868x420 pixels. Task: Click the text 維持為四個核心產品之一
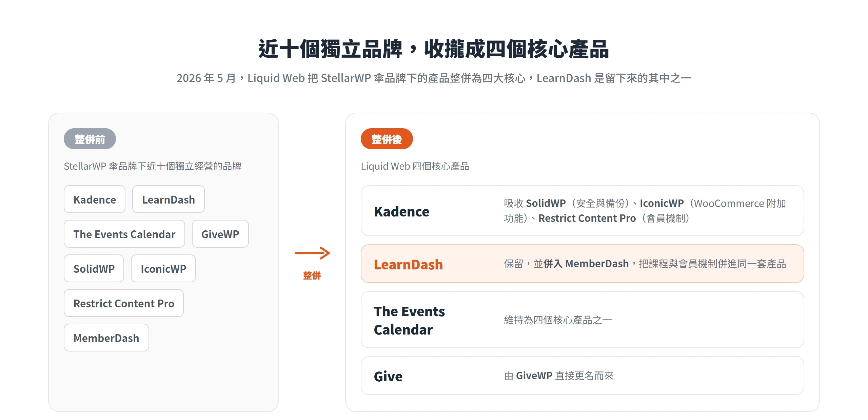(558, 320)
